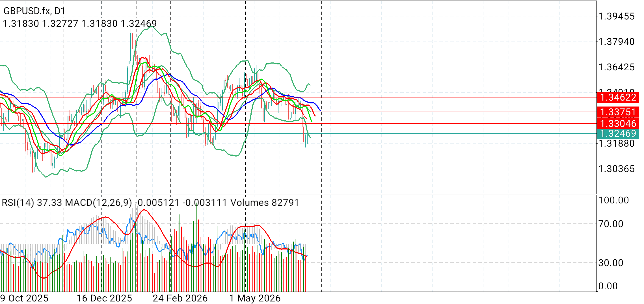Image resolution: width=644 pixels, height=304 pixels.
Task: Click the GBPUSD.fx, D1 chart title
Action: 34,11
